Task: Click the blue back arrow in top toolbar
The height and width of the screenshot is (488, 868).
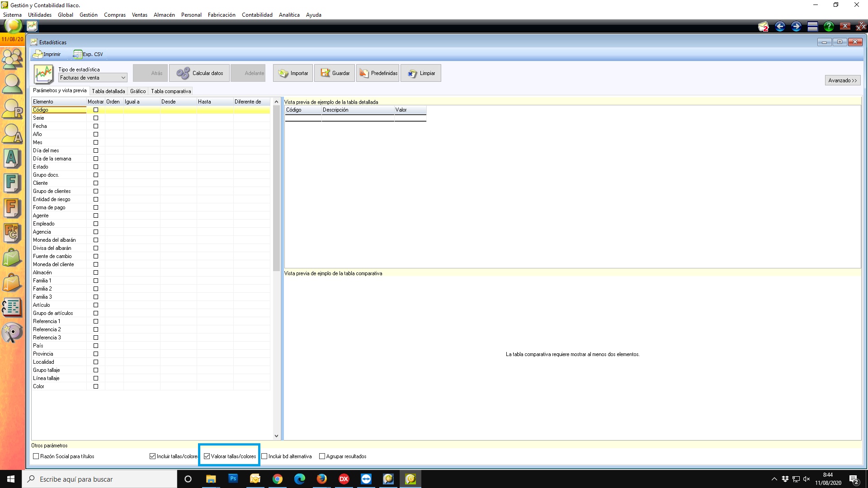Action: click(x=780, y=27)
